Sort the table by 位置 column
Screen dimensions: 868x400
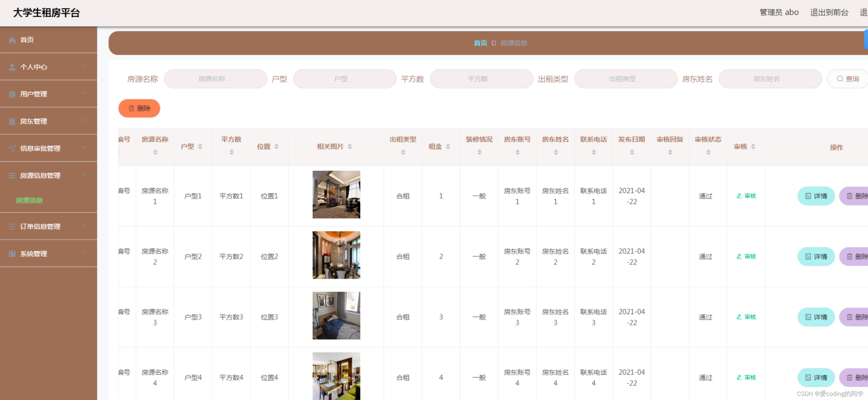click(276, 146)
